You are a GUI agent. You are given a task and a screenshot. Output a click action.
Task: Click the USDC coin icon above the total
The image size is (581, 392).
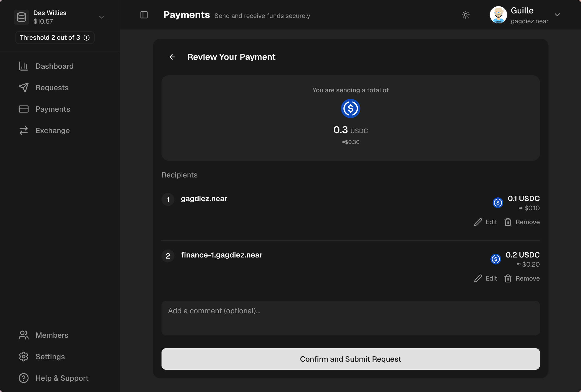(x=350, y=108)
